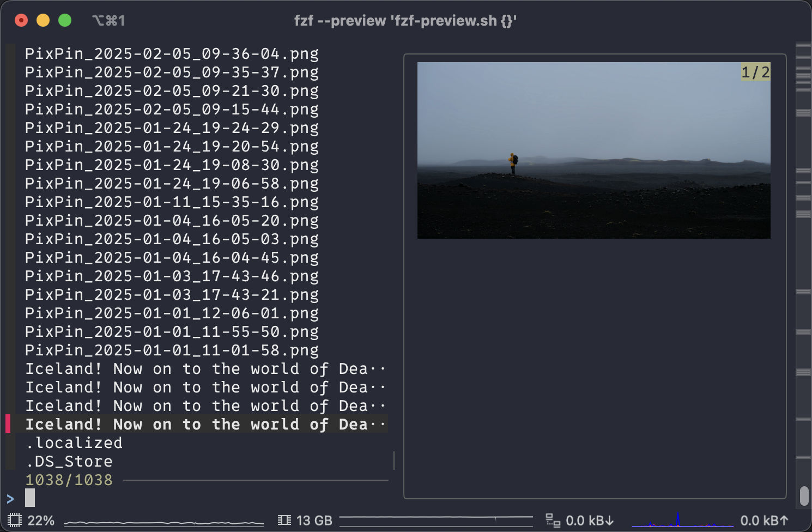Image resolution: width=812 pixels, height=532 pixels.
Task: Click the hiker landscape preview image
Action: point(594,150)
